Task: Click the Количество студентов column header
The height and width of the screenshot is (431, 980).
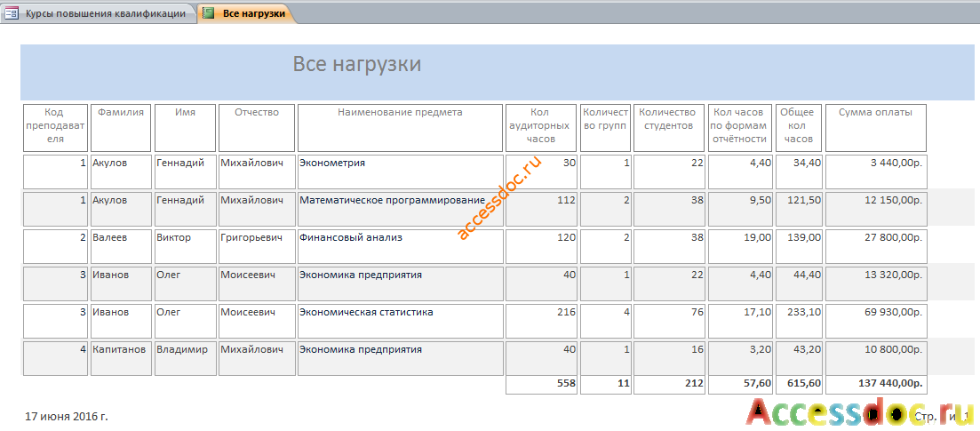Action: coord(669,128)
